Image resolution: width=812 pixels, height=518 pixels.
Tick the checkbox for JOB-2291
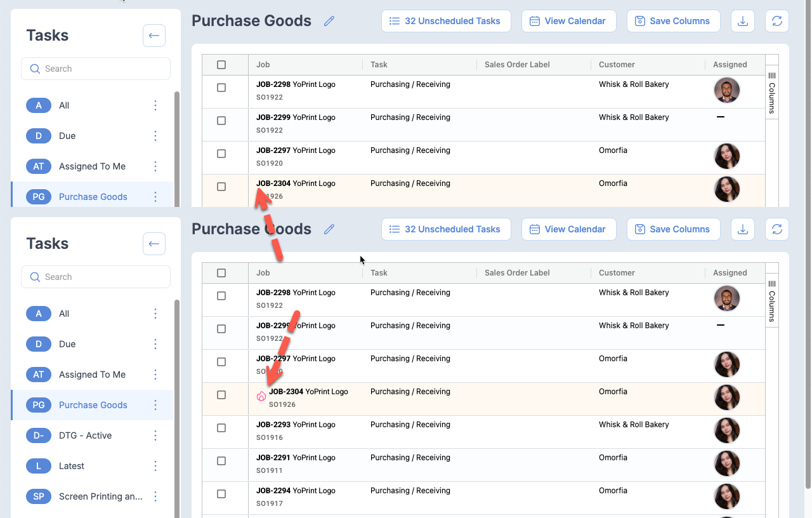pos(221,461)
